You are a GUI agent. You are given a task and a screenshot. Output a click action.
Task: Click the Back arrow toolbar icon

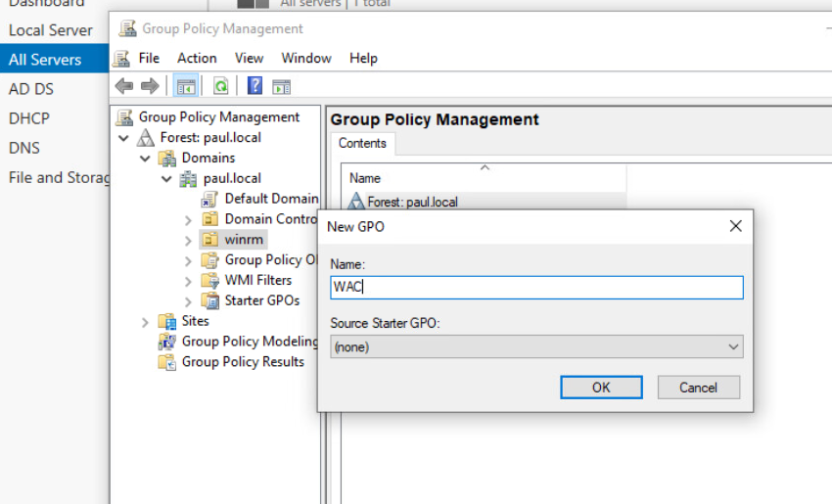tap(124, 86)
